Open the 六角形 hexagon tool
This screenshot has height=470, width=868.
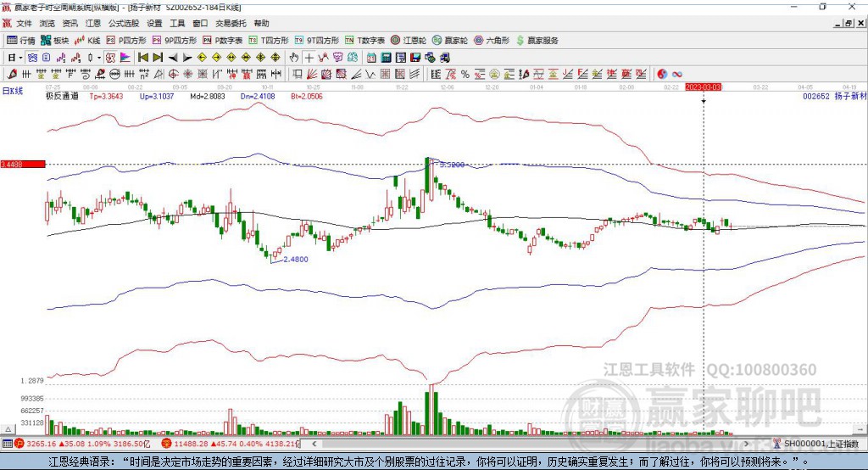point(492,41)
